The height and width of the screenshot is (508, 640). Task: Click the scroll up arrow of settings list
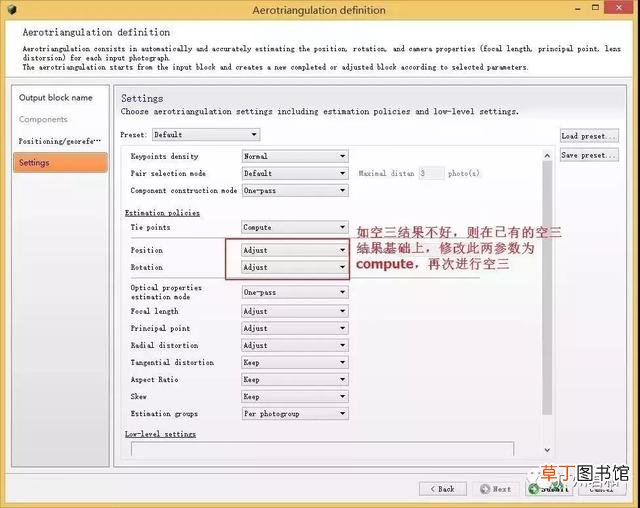tap(547, 155)
